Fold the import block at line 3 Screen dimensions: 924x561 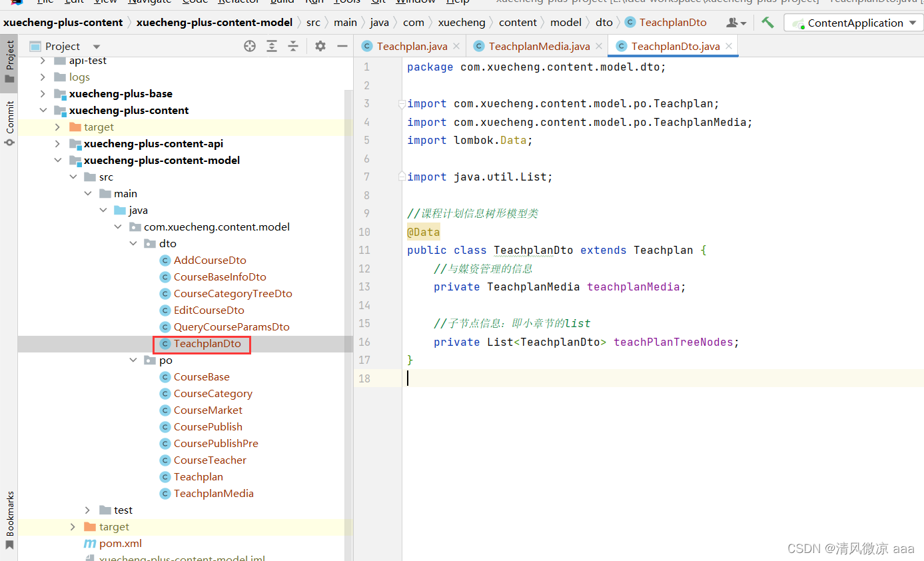pos(402,104)
